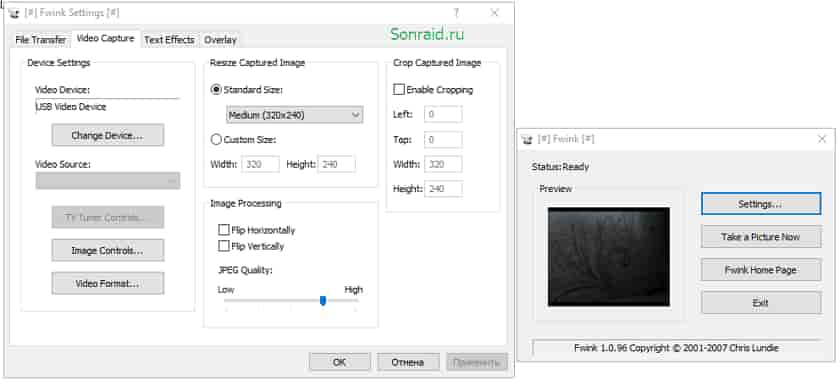Open Settings from the Fwink window

(x=761, y=204)
